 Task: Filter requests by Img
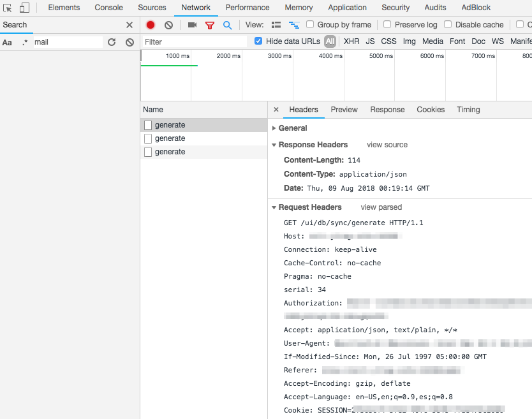pyautogui.click(x=409, y=41)
